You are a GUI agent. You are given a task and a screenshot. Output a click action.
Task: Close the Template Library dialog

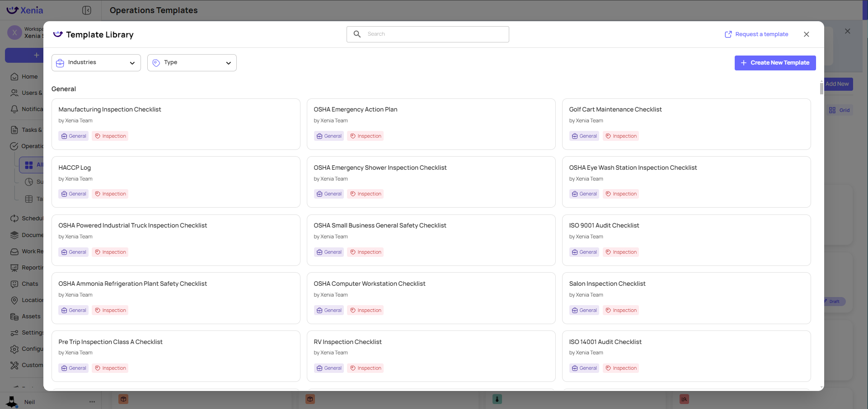click(807, 34)
